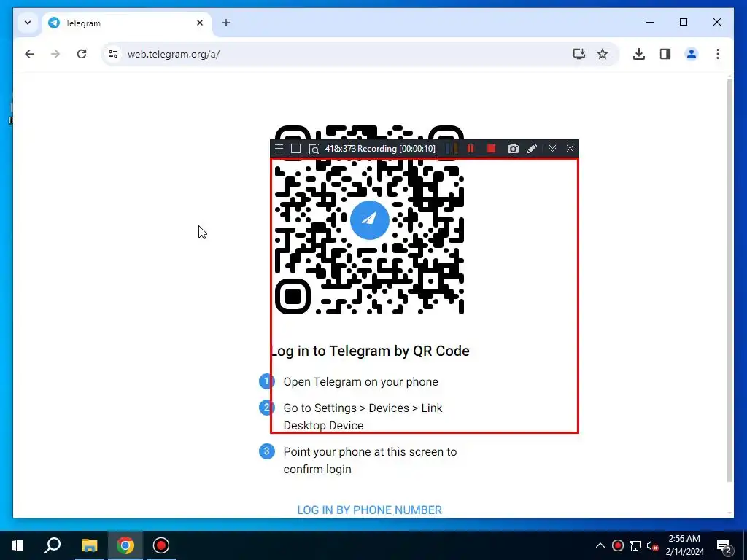Open network status tray icon
This screenshot has width=747, height=560.
click(635, 545)
